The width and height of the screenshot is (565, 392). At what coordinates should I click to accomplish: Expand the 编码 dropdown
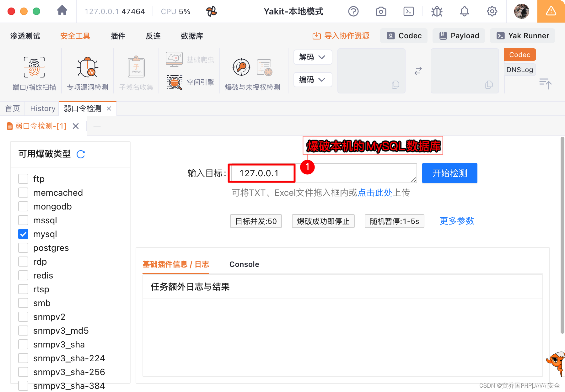tap(313, 80)
